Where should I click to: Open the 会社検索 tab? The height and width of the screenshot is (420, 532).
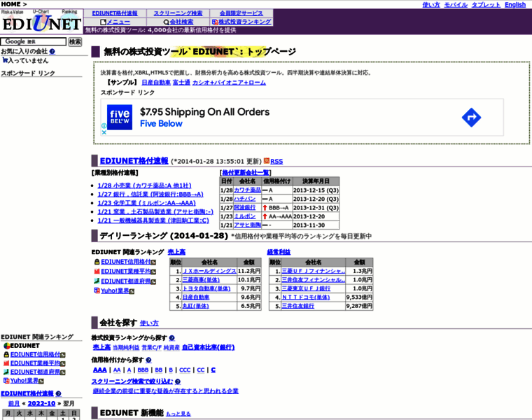178,22
